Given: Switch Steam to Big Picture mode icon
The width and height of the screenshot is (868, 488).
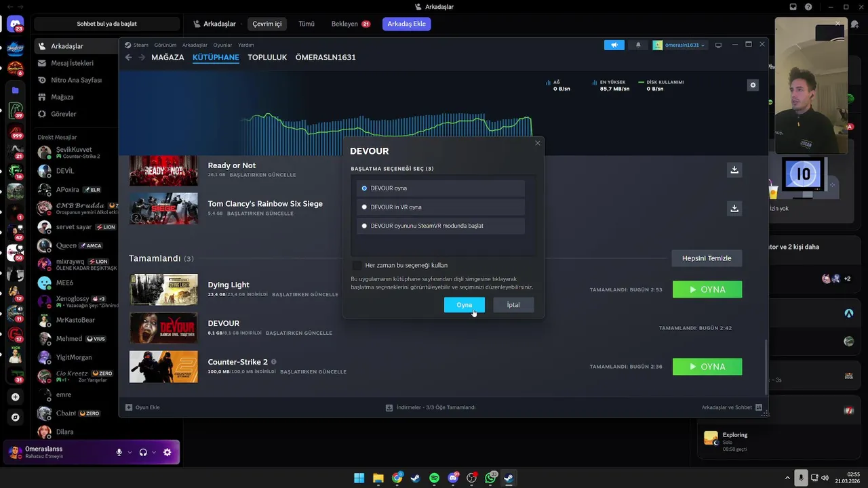Looking at the screenshot, I should [718, 45].
